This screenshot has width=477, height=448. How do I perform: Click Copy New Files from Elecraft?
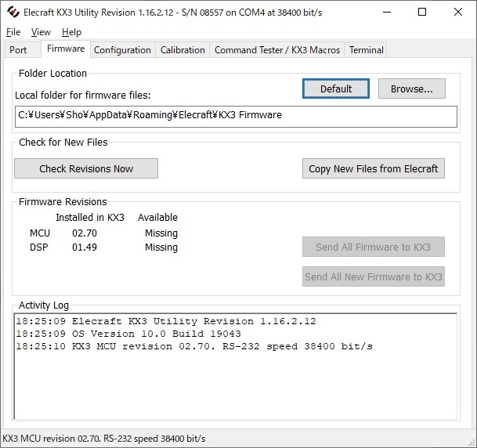tap(374, 168)
